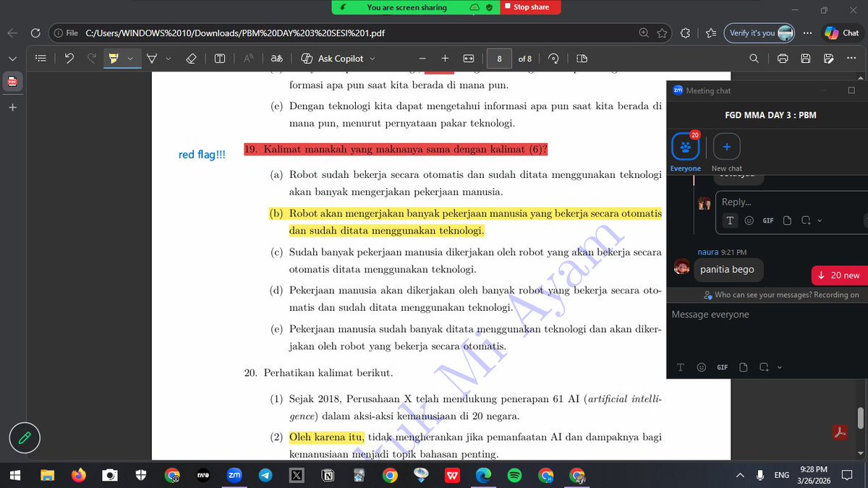The image size is (868, 488).
Task: Open browser Settings and more menu
Action: point(808,33)
